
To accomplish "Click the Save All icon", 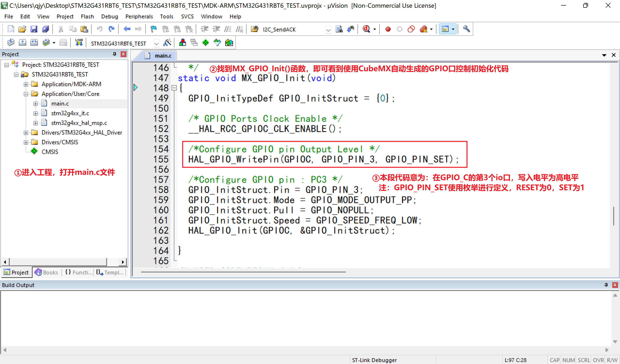I will 46,29.
